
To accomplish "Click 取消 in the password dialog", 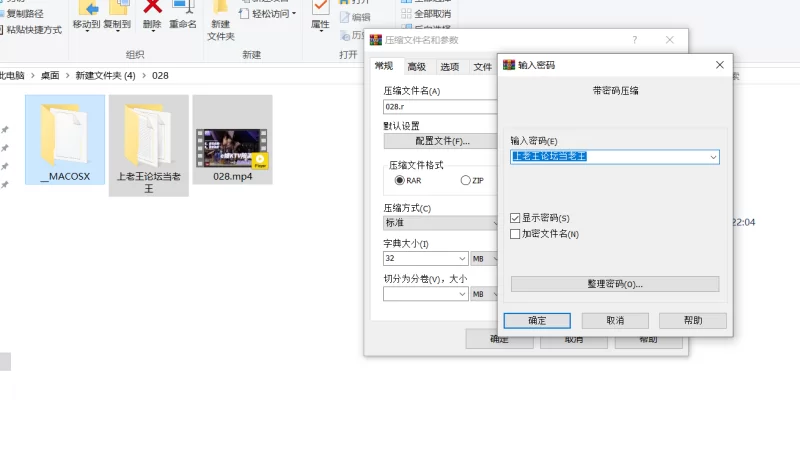I will coord(615,320).
